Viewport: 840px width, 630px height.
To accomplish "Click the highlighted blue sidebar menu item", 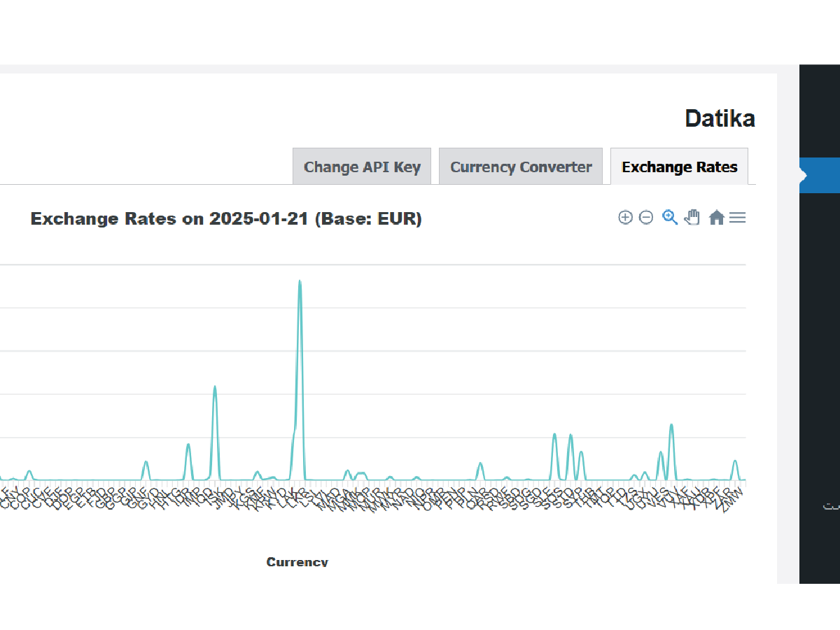I will (820, 175).
